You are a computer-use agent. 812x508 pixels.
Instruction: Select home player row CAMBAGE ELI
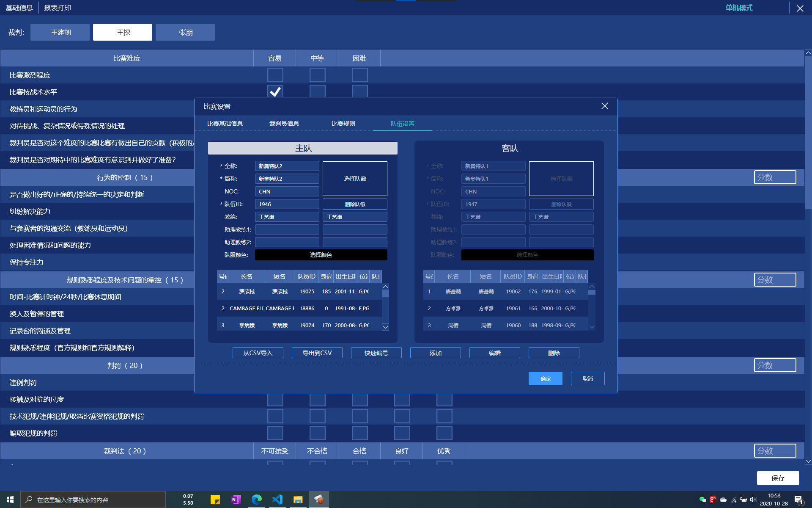[x=299, y=308]
